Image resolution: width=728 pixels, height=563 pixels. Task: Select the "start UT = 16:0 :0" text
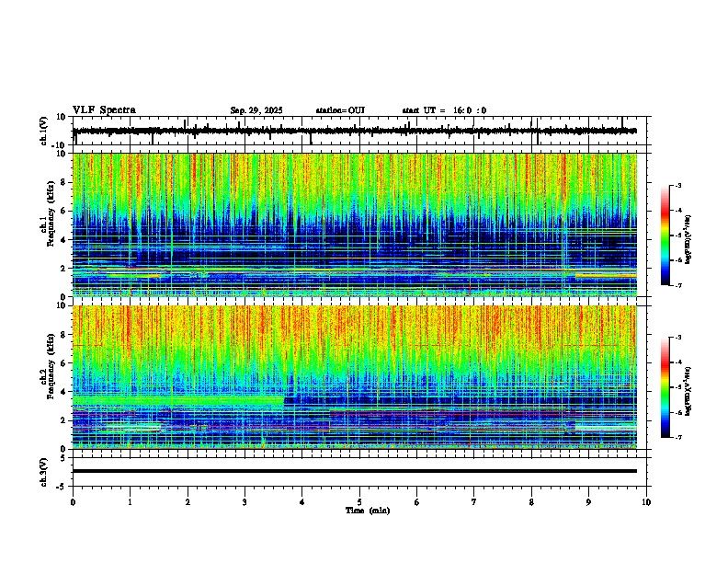(444, 110)
